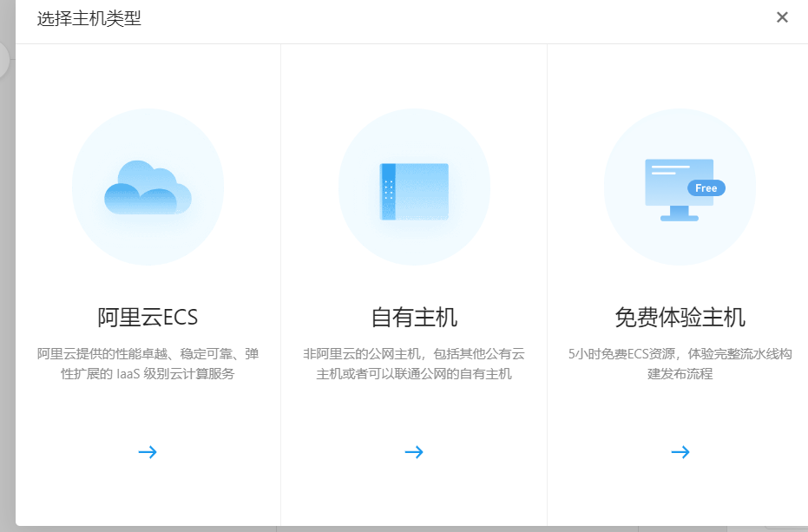The image size is (808, 532).
Task: Click the Free monitor icon for 免费体验主机
Action: (685, 190)
